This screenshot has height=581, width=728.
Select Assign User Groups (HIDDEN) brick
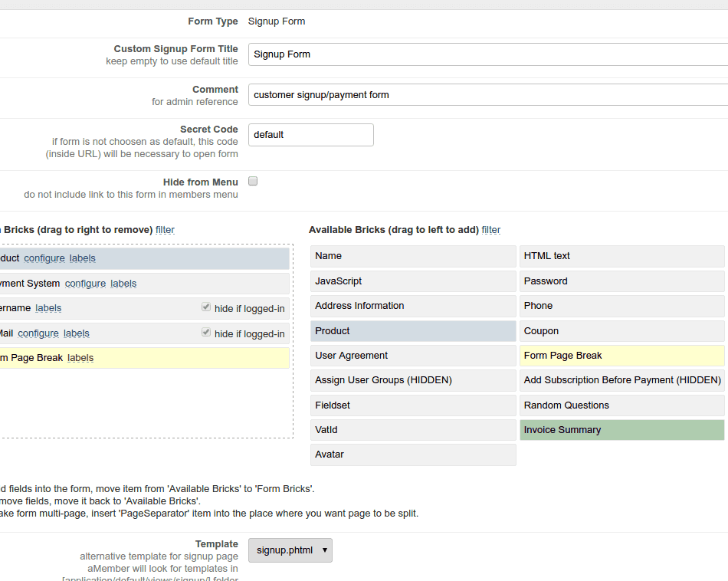(413, 380)
